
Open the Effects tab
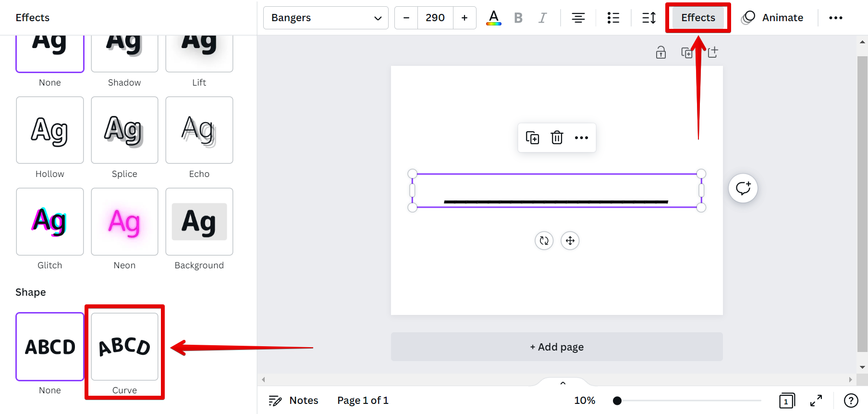(x=698, y=18)
